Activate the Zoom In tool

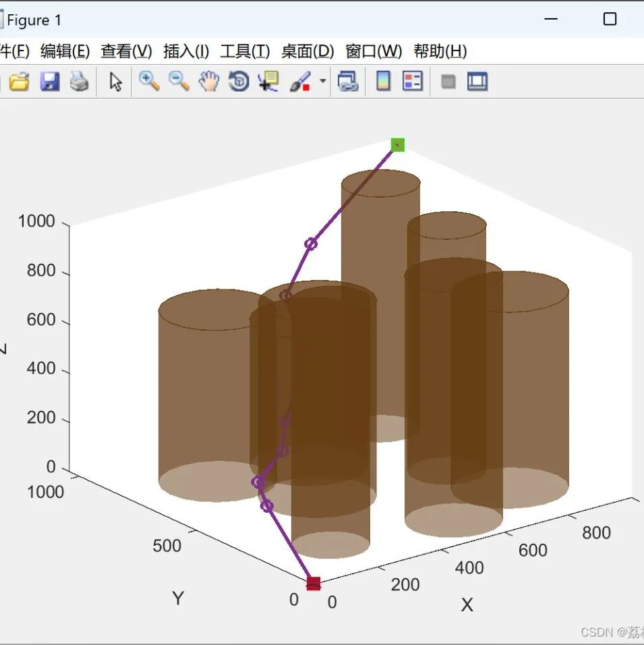click(x=149, y=81)
